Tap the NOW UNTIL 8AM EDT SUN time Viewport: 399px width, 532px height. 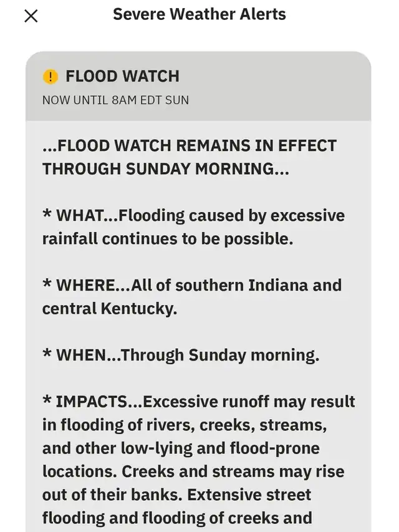click(x=115, y=100)
